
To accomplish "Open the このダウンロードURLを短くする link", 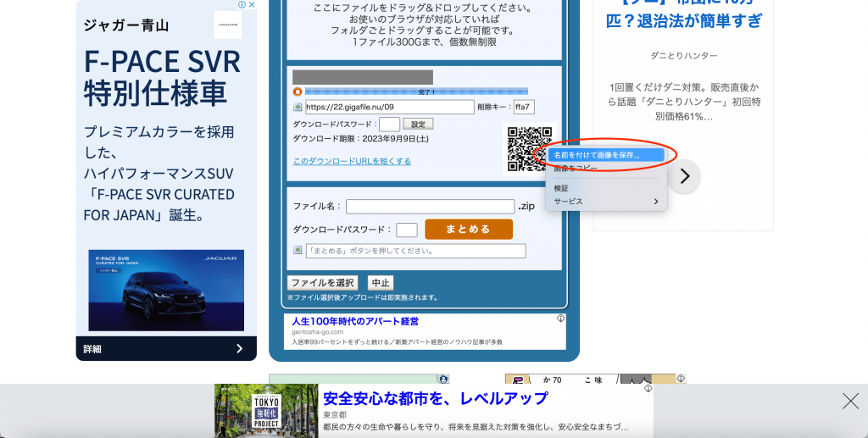I will [352, 161].
